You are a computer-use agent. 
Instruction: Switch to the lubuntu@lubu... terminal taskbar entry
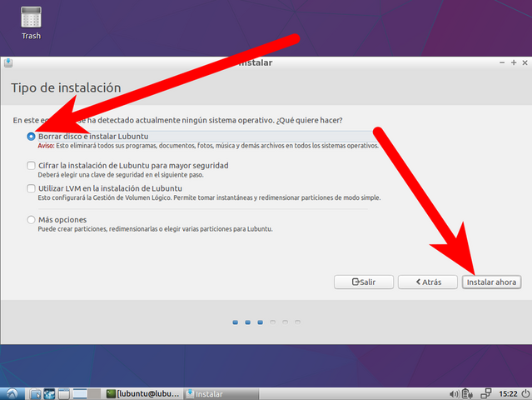pyautogui.click(x=143, y=394)
